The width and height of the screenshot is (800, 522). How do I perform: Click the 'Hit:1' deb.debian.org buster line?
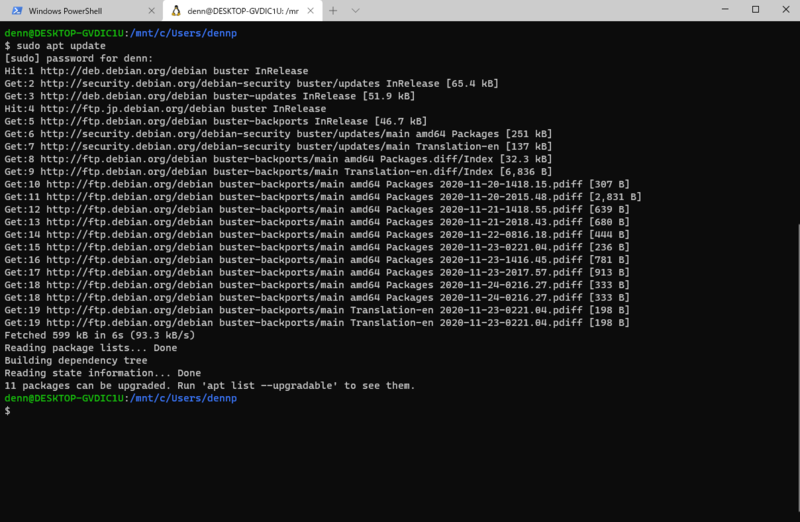click(x=156, y=71)
